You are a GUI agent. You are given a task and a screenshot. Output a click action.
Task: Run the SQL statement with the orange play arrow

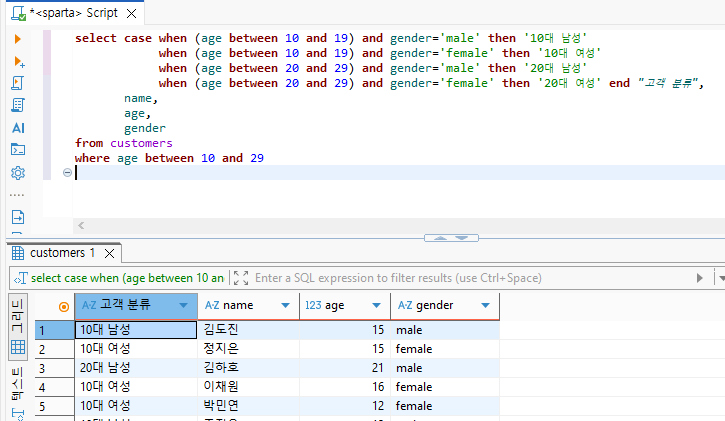tap(18, 39)
